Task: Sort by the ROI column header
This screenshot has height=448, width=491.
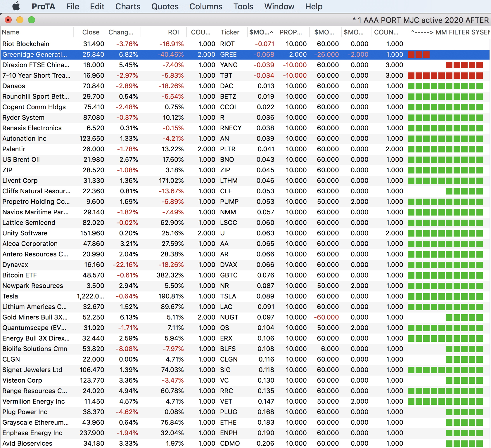Action: pyautogui.click(x=173, y=32)
